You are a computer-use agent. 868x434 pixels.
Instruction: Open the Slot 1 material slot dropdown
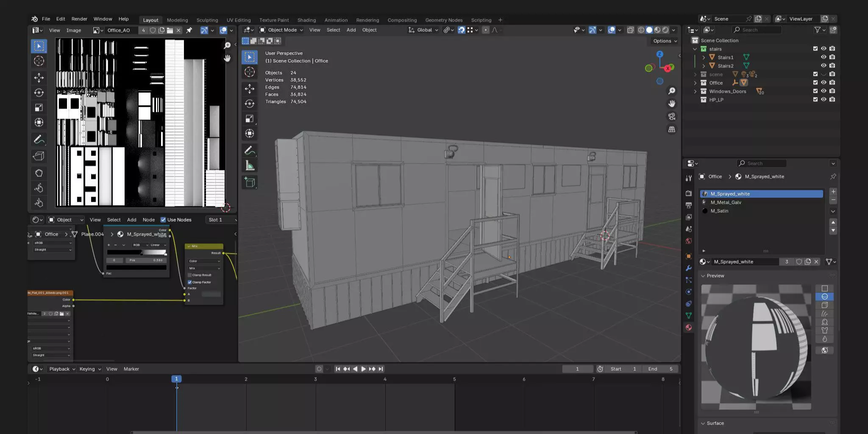pyautogui.click(x=221, y=220)
